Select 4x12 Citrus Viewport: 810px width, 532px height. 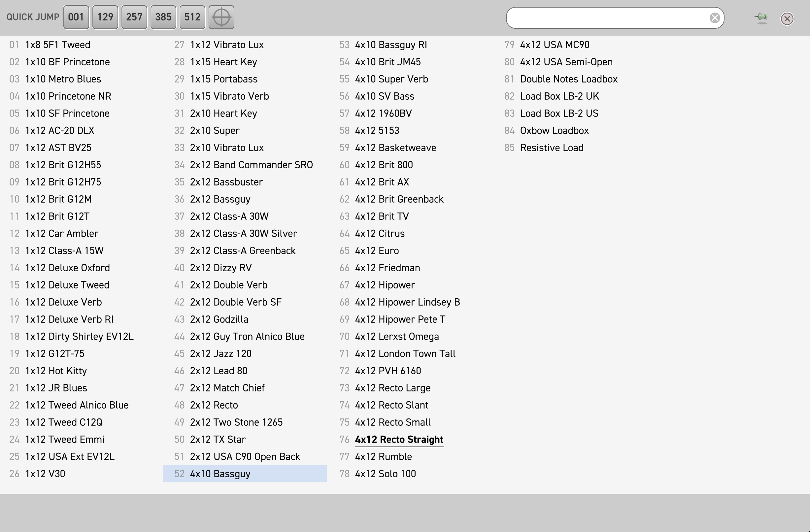pos(380,234)
